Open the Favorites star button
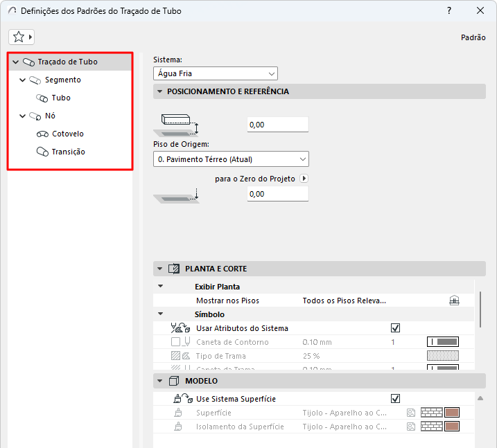 click(x=21, y=37)
